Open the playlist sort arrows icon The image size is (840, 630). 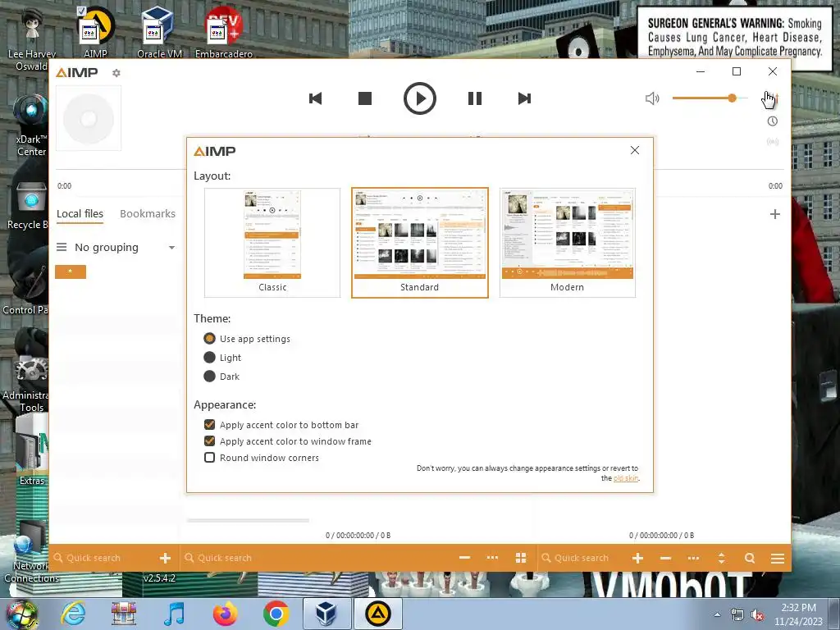click(x=721, y=558)
